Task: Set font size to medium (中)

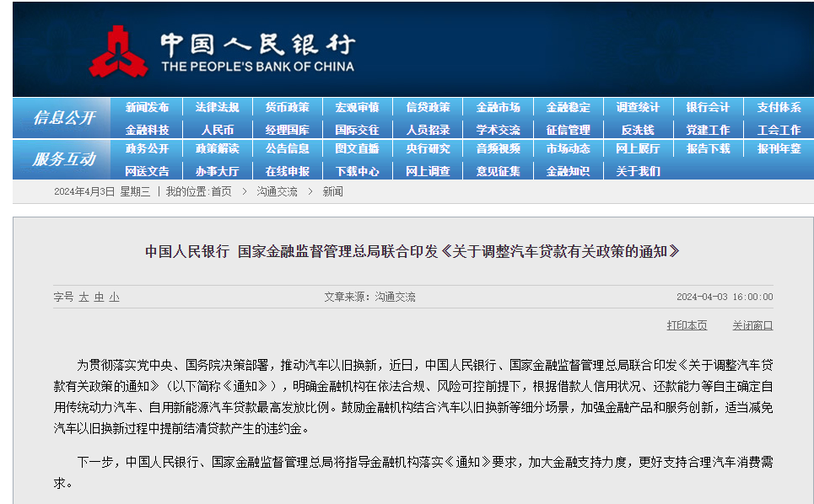Action: (99, 298)
